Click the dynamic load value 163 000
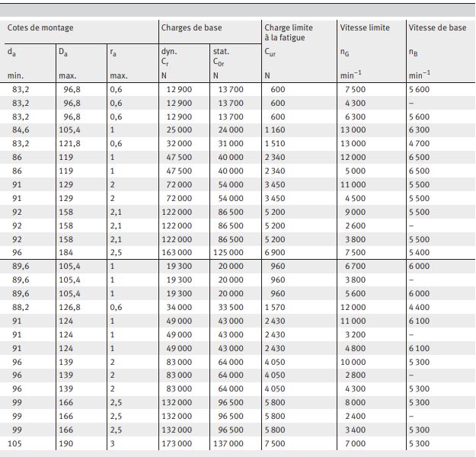 pyautogui.click(x=177, y=252)
